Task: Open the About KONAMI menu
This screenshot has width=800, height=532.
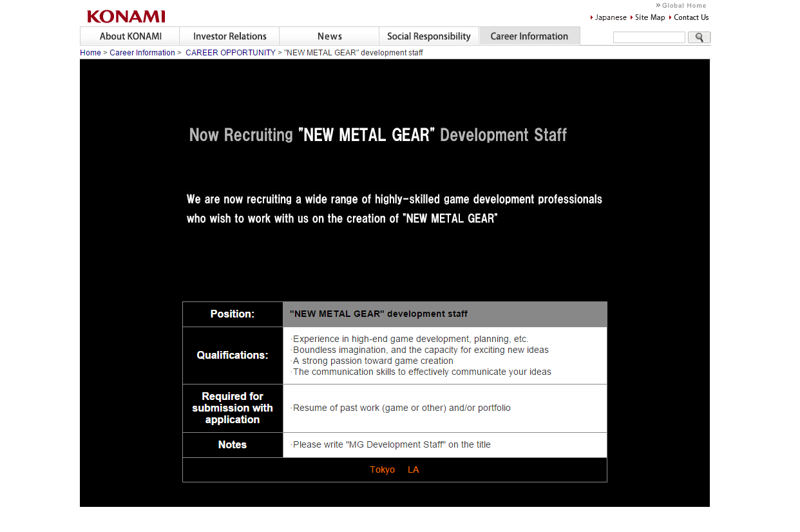Action: pos(130,36)
